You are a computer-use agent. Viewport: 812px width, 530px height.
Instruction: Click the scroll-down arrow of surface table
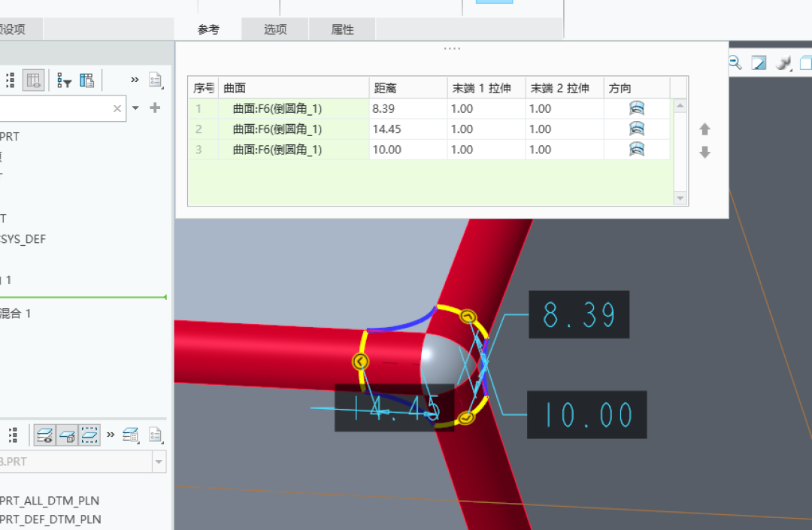[x=680, y=198]
